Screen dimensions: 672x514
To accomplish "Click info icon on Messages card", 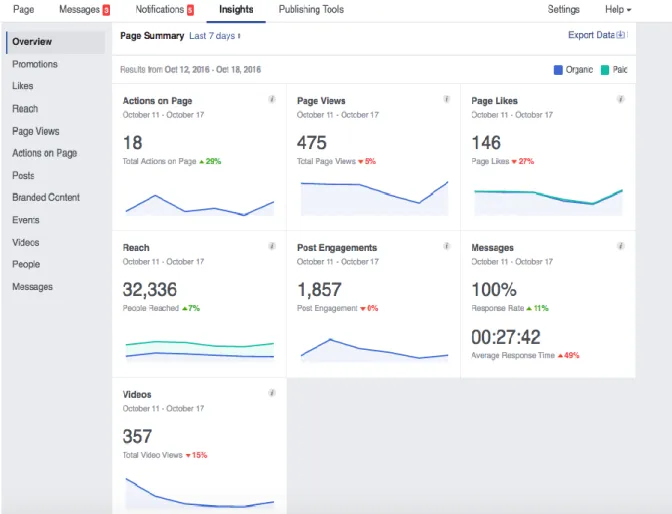I will 620,246.
